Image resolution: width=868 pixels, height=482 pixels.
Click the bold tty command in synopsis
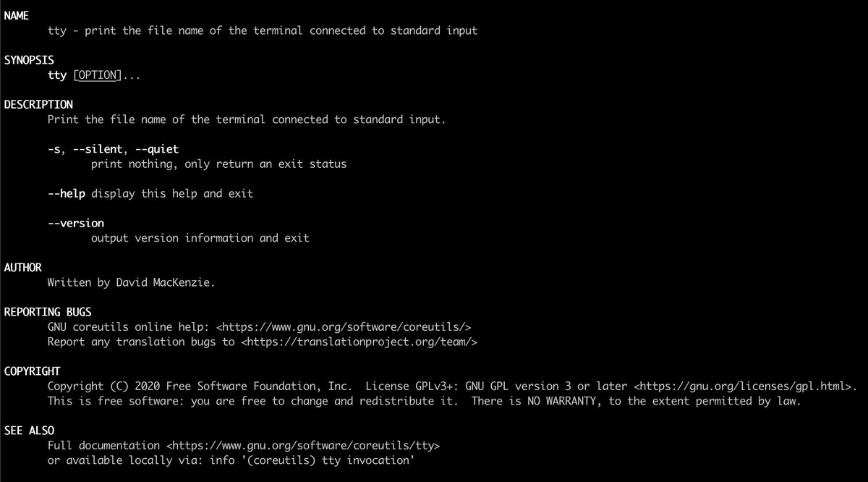coord(57,75)
